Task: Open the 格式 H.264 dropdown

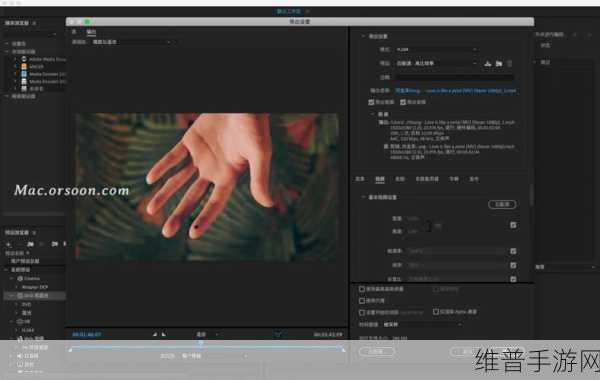Action: (436, 49)
